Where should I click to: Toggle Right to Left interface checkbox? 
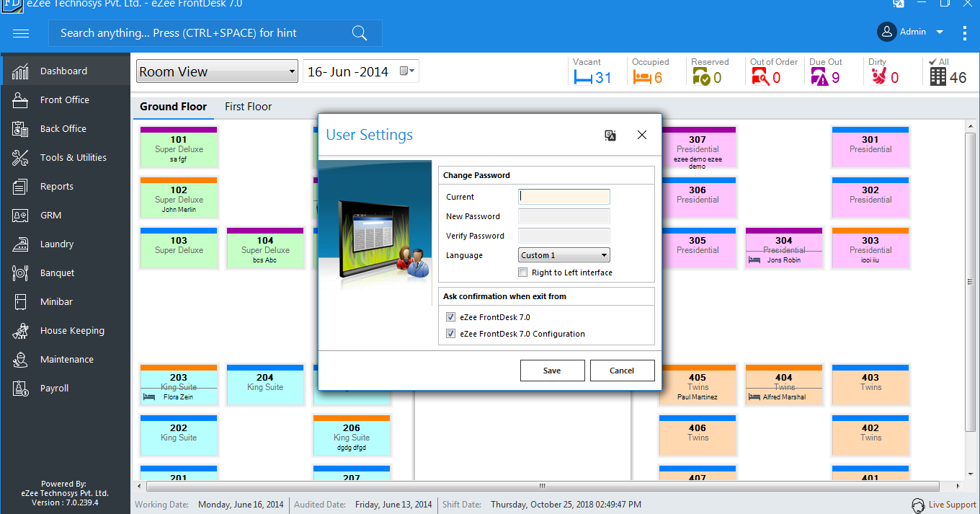523,272
